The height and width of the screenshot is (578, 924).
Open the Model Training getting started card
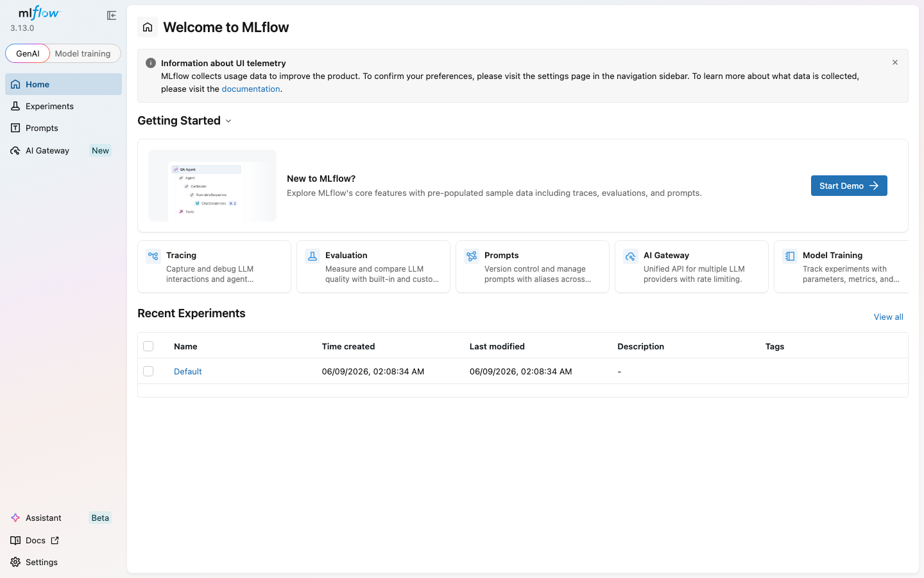pyautogui.click(x=841, y=267)
